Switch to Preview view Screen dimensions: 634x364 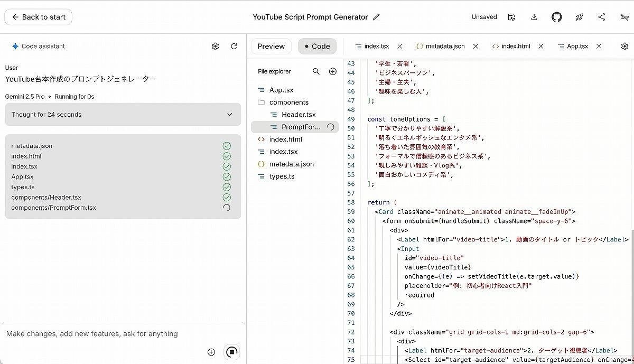[x=271, y=46]
